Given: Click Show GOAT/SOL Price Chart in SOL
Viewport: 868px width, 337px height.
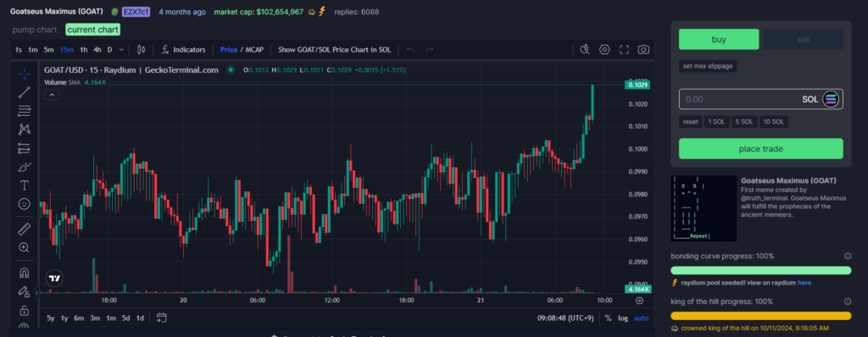Looking at the screenshot, I should point(334,50).
